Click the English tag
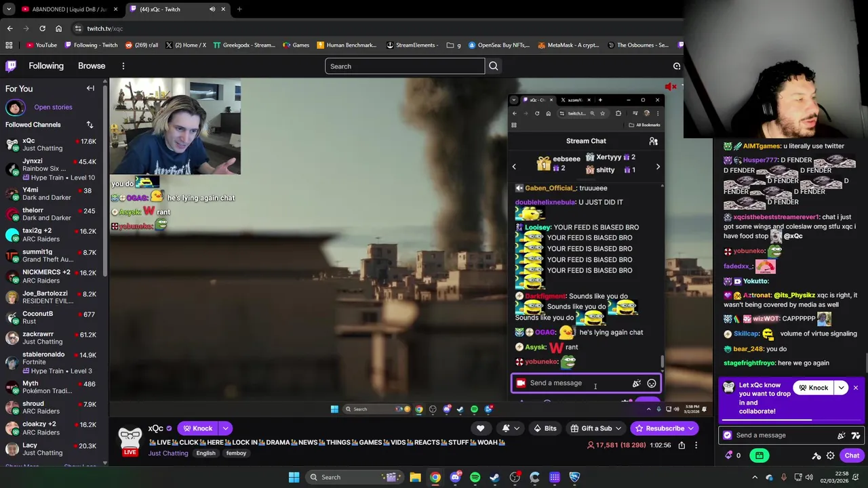 click(x=205, y=453)
